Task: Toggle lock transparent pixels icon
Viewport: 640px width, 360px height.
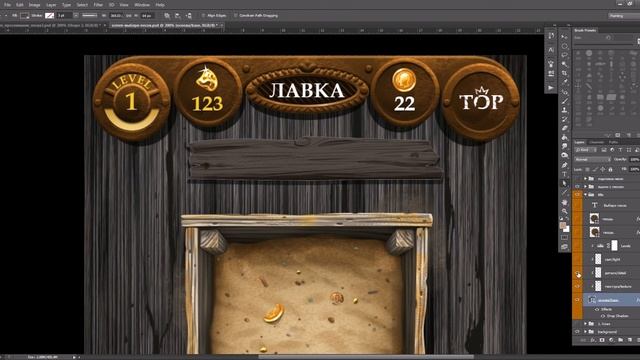Action: pyautogui.click(x=587, y=169)
